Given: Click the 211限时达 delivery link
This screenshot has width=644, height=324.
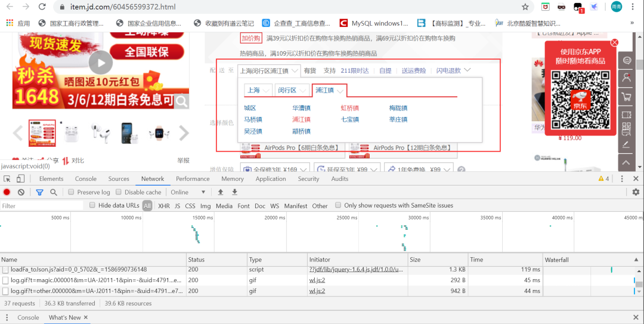Looking at the screenshot, I should point(355,71).
